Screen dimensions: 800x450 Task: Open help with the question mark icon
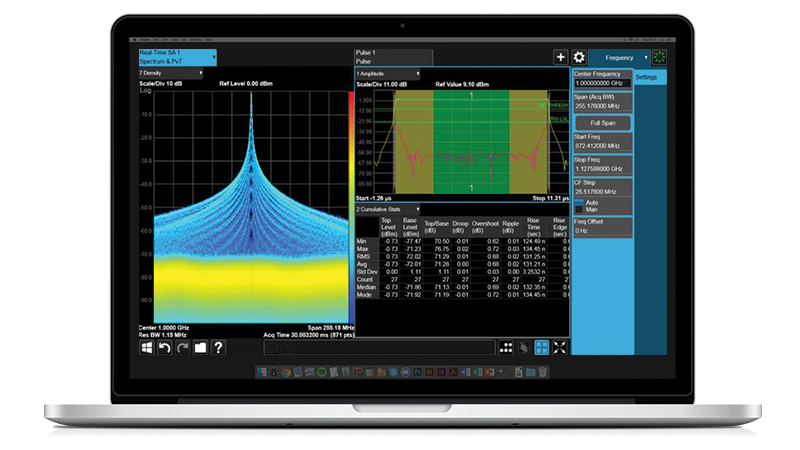pos(218,347)
